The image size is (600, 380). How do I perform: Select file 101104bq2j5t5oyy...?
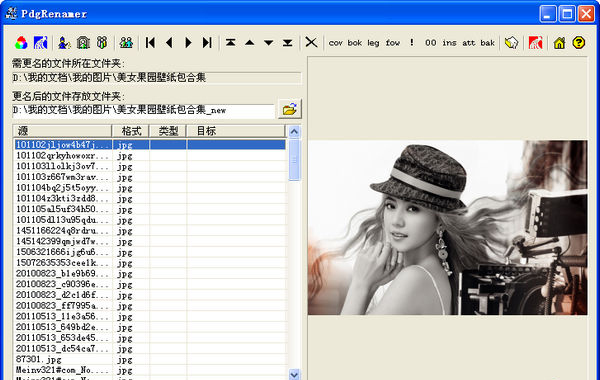click(150, 188)
